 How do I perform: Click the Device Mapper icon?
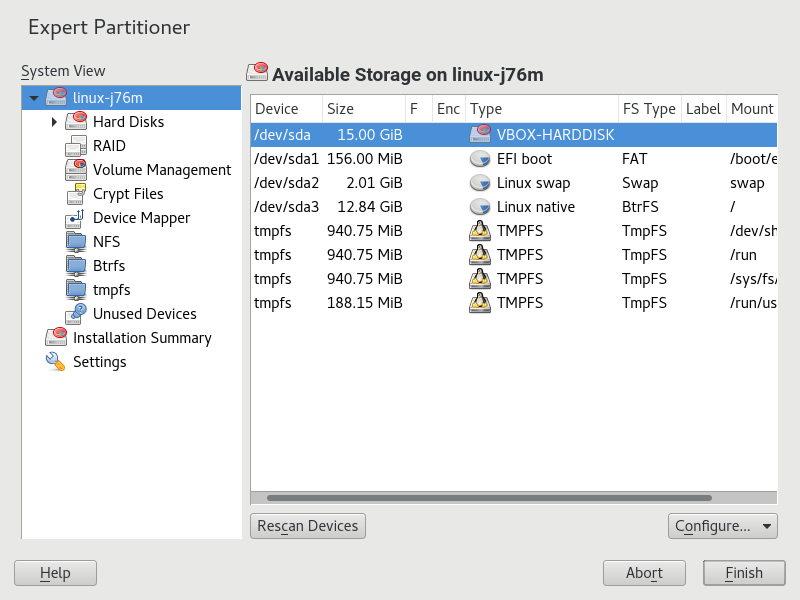click(x=76, y=218)
